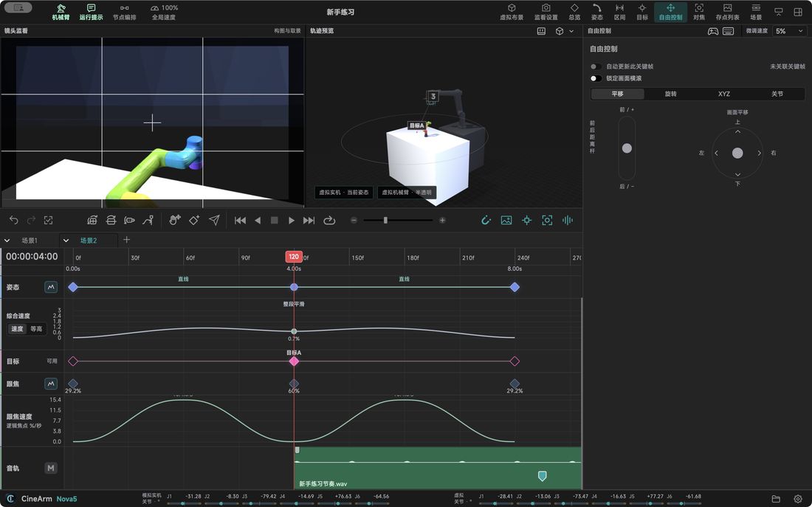Toggle loop playback

click(x=329, y=220)
